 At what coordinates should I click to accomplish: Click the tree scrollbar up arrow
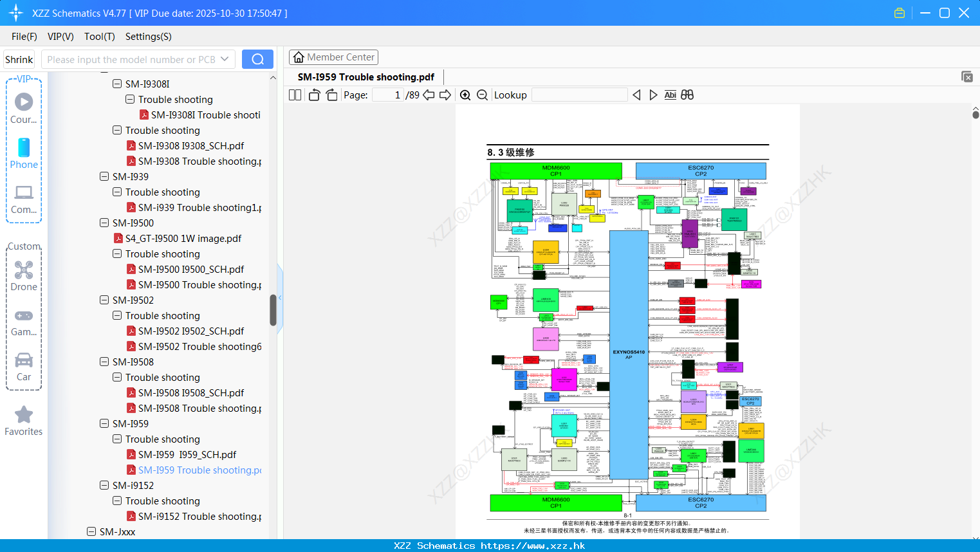tap(273, 77)
